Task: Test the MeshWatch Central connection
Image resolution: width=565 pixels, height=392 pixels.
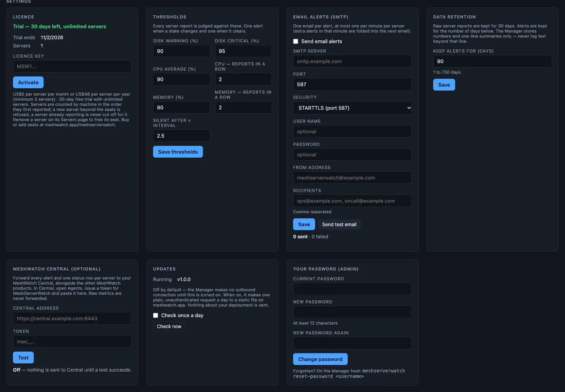Action: click(x=23, y=358)
